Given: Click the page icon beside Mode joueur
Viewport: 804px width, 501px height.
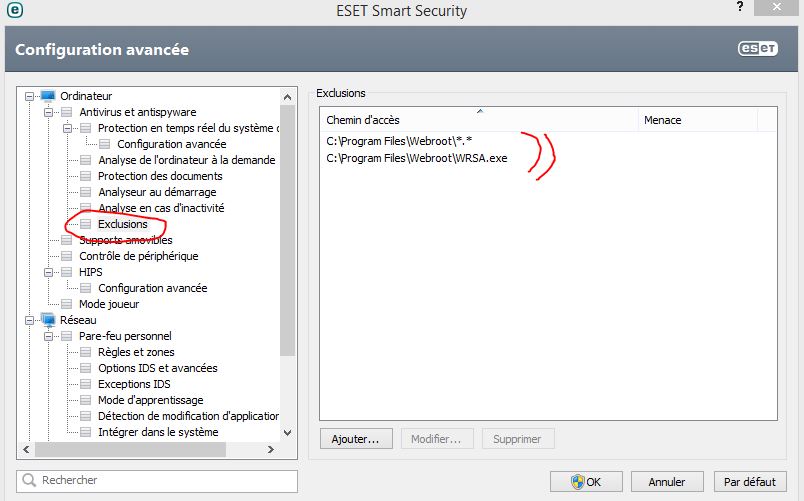Looking at the screenshot, I should (67, 304).
